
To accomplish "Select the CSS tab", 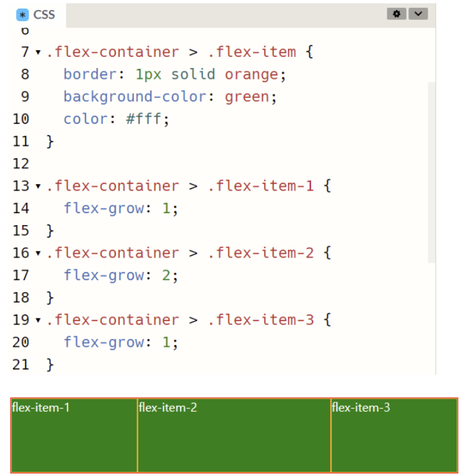I will point(36,15).
